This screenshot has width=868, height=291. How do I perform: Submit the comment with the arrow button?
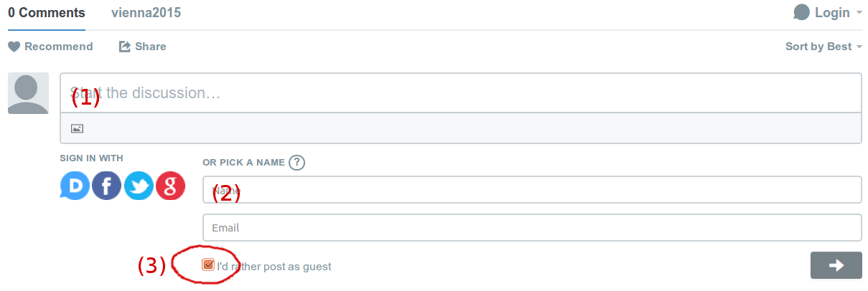tap(836, 265)
